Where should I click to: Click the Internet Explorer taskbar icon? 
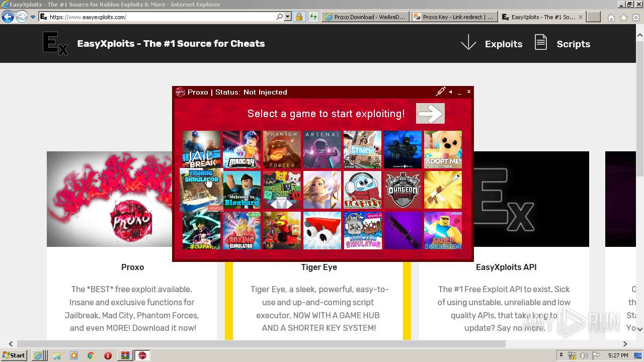tap(38, 355)
